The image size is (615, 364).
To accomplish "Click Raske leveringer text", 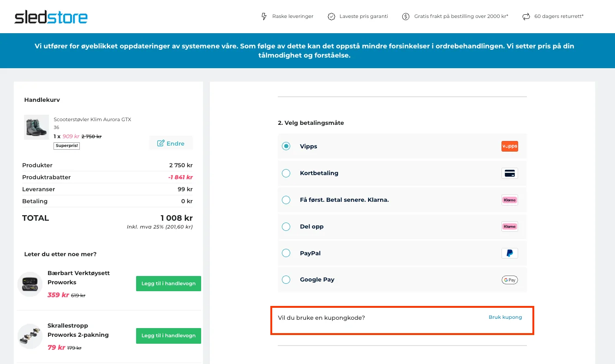I will [x=293, y=17].
